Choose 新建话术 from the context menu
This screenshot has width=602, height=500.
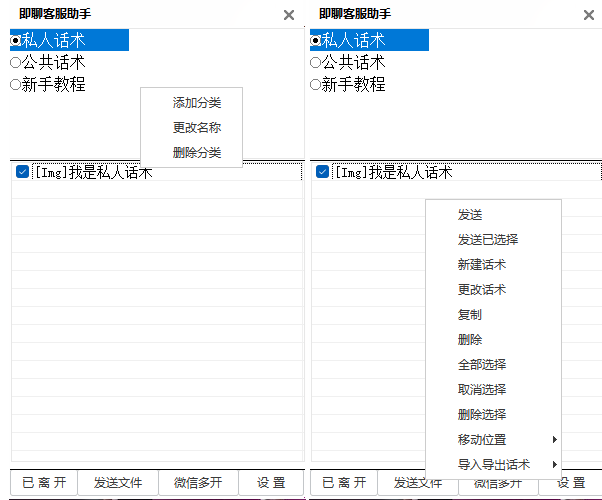pyautogui.click(x=481, y=265)
